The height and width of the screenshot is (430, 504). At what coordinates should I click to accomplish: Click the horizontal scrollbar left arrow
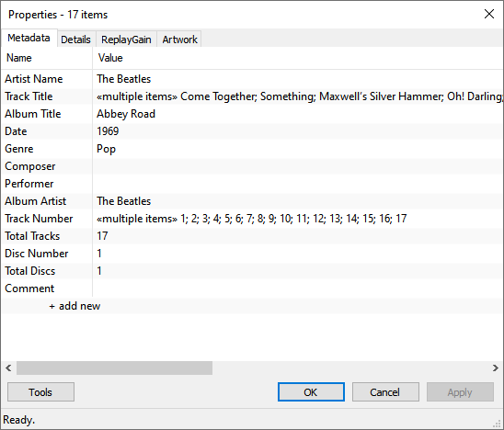8,368
